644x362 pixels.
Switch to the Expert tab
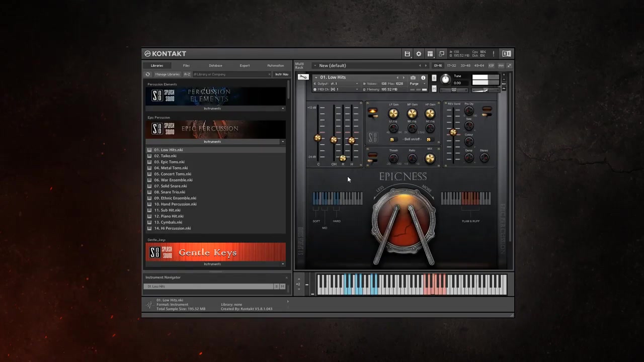pyautogui.click(x=245, y=66)
